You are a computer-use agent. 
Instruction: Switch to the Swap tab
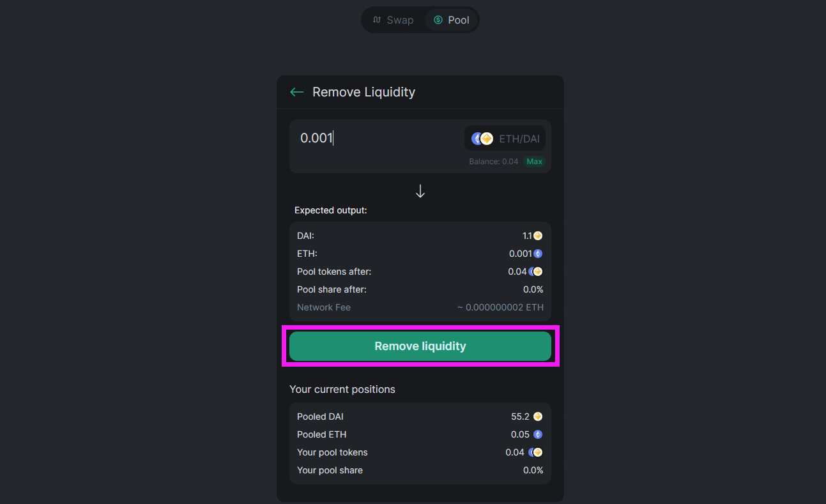coord(393,20)
